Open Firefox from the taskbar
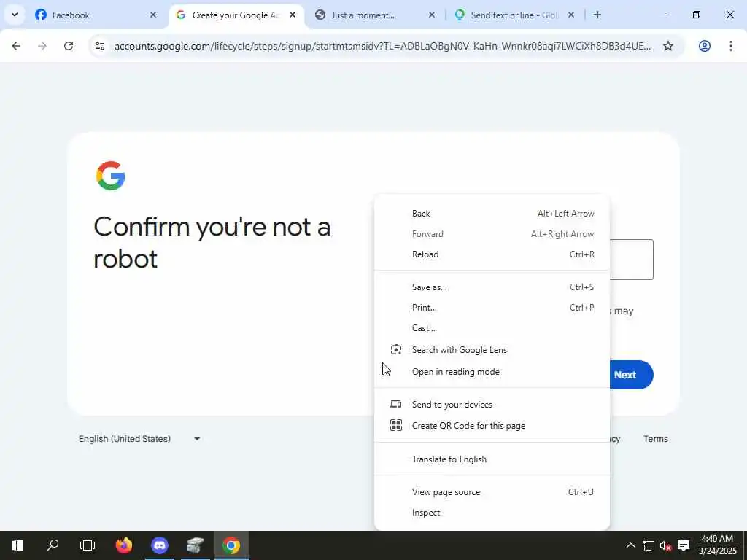Image resolution: width=747 pixels, height=560 pixels. pos(124,545)
